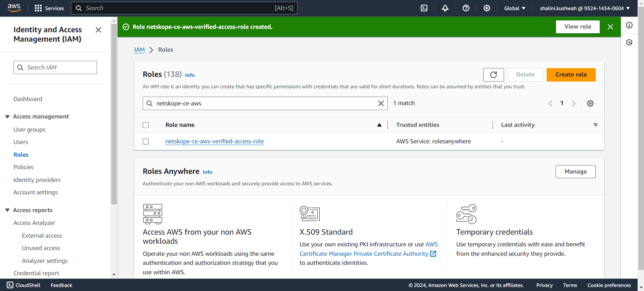Focus the top AWS Search field
The image size is (644, 291).
pyautogui.click(x=184, y=8)
